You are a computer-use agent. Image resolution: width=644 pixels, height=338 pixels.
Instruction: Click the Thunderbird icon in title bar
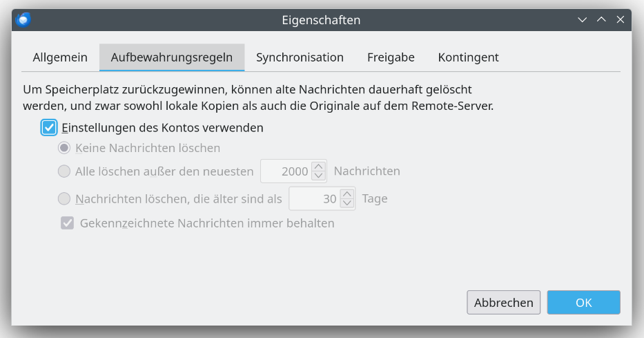[24, 20]
